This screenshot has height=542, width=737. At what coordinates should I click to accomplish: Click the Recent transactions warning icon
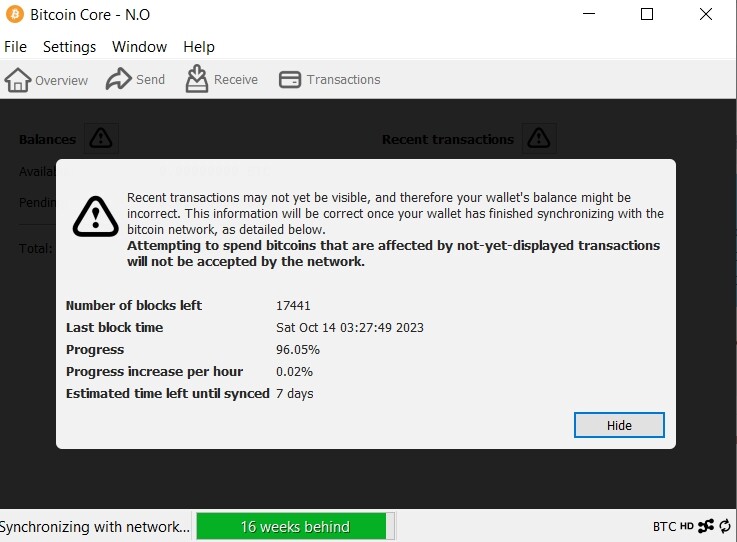click(539, 138)
